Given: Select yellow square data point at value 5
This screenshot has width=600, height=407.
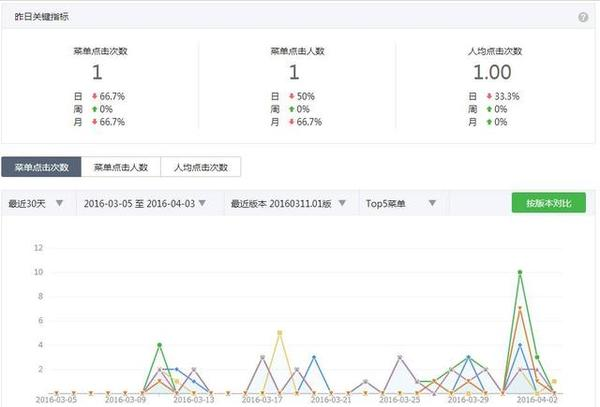Looking at the screenshot, I should point(280,333).
